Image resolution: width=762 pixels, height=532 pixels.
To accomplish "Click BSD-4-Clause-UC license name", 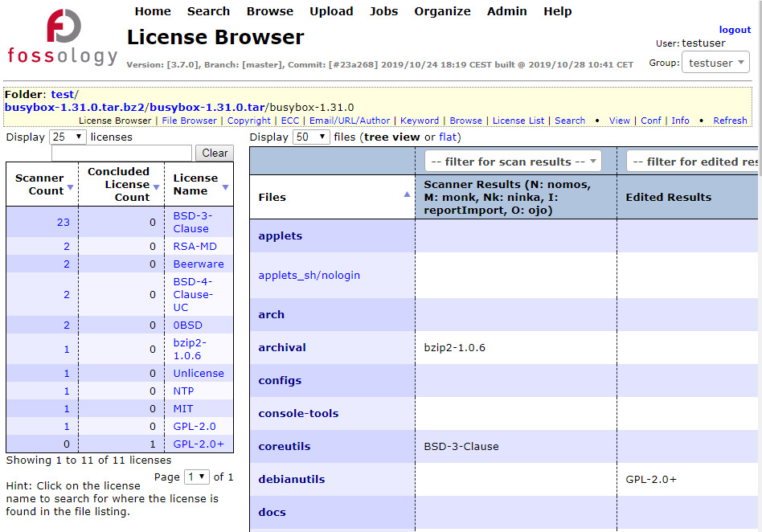I will (193, 294).
